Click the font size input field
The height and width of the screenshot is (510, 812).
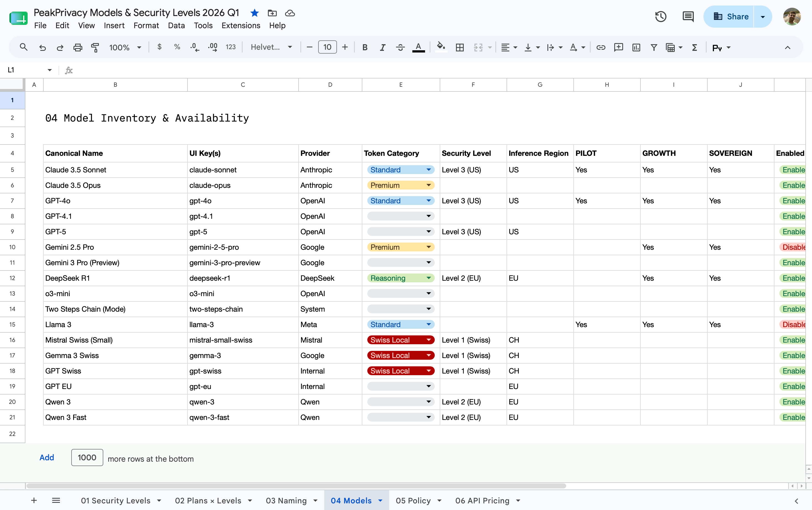(327, 47)
